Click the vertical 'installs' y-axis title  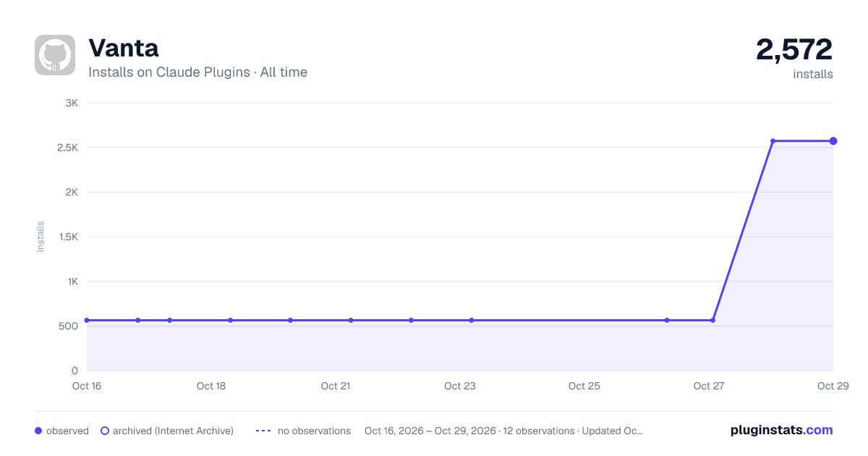pos(41,237)
